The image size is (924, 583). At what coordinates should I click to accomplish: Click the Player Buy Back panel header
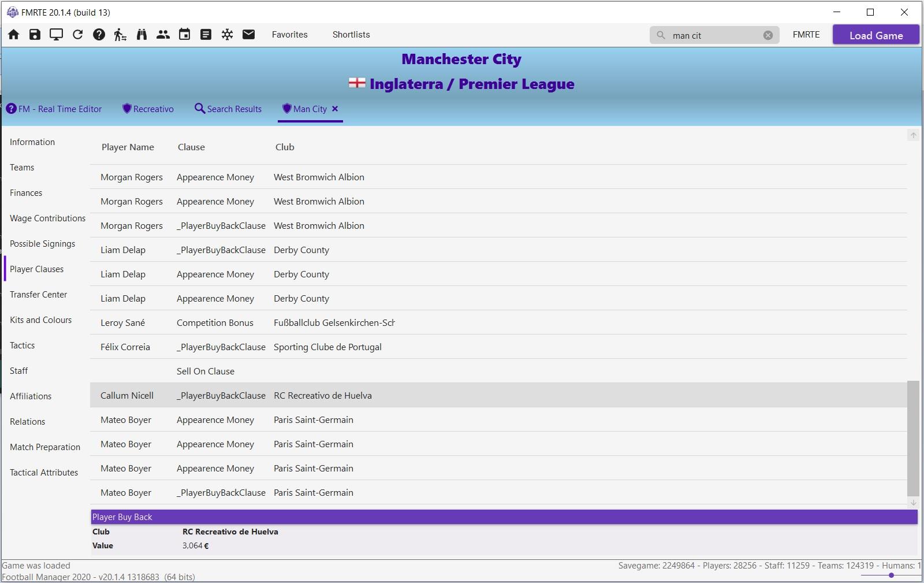pos(504,517)
